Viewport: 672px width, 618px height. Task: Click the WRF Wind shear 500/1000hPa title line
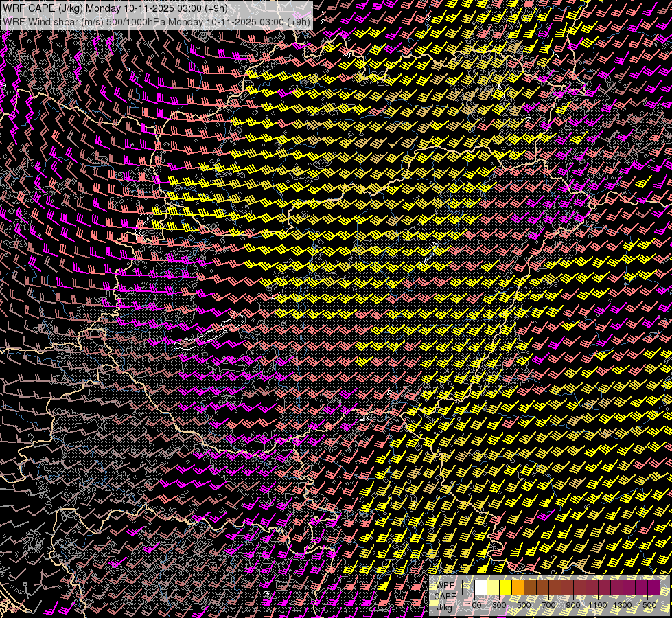pyautogui.click(x=157, y=21)
